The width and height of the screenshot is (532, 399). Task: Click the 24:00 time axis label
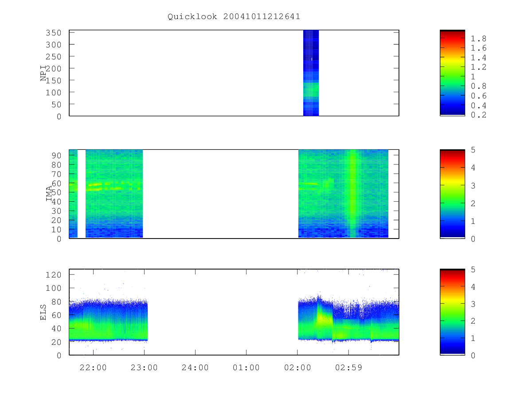(x=195, y=368)
